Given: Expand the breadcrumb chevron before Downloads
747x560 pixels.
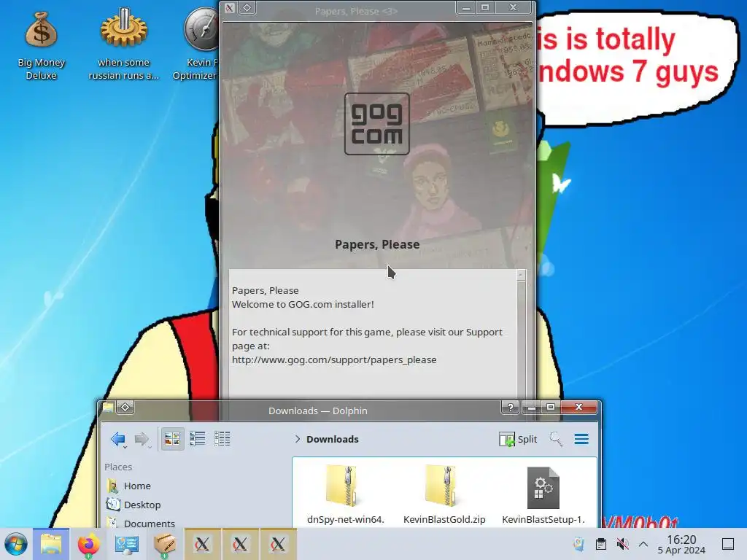Looking at the screenshot, I should point(298,439).
